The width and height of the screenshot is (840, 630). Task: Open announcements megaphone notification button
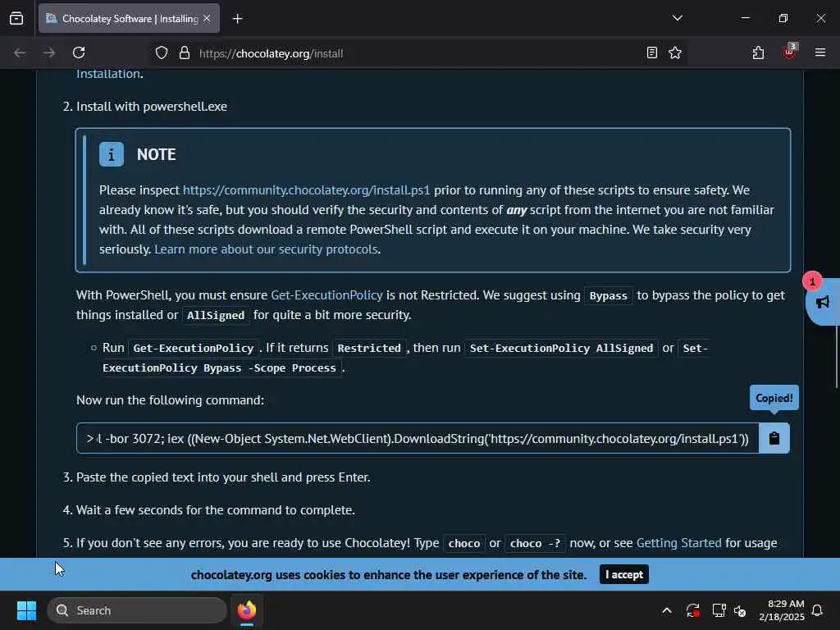click(x=822, y=302)
